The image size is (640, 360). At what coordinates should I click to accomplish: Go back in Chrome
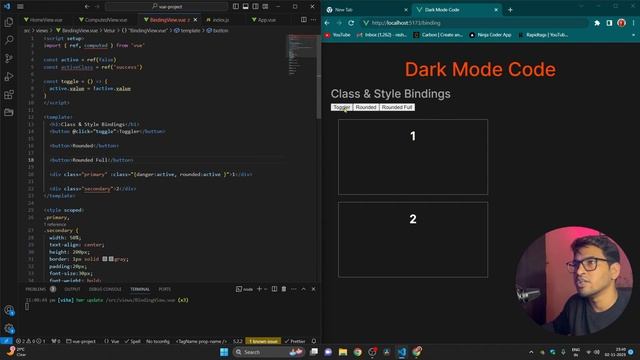click(327, 23)
